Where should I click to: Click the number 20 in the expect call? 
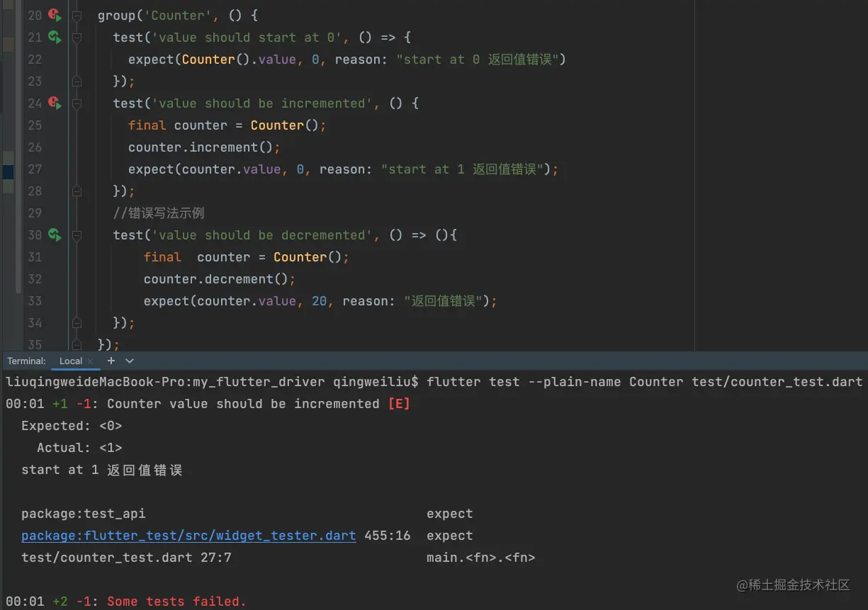click(x=320, y=301)
